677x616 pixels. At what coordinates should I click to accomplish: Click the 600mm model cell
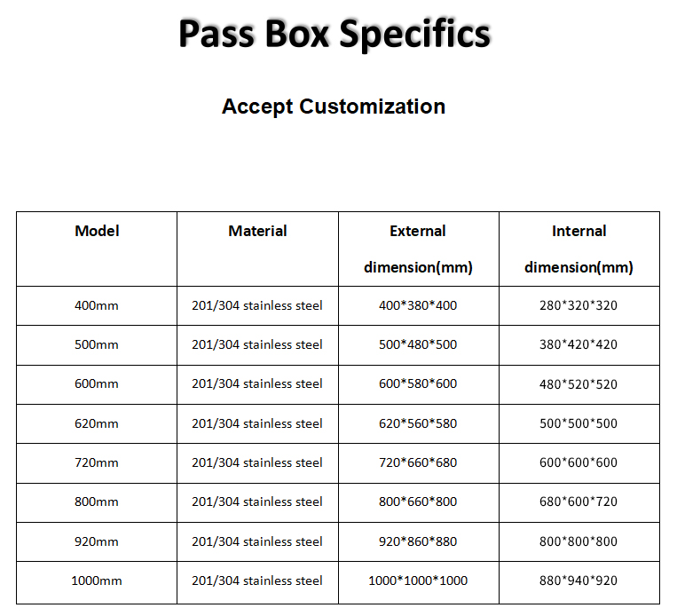pos(97,384)
